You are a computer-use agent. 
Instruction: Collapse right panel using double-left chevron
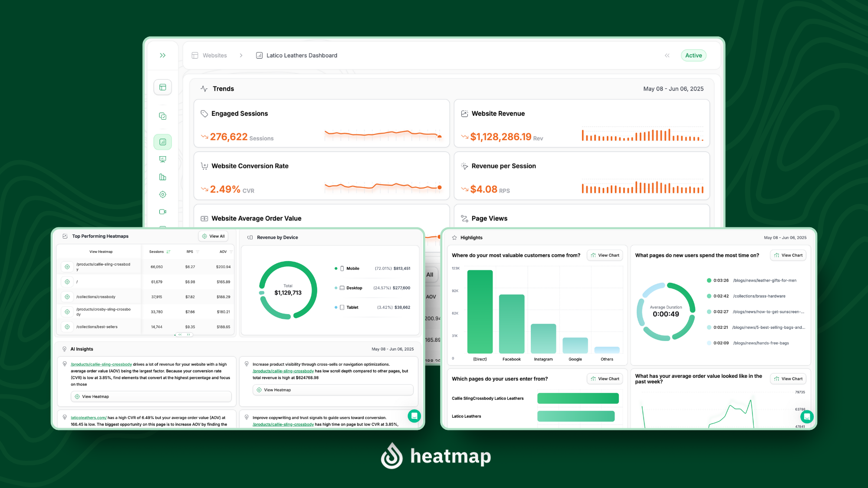[x=667, y=56]
